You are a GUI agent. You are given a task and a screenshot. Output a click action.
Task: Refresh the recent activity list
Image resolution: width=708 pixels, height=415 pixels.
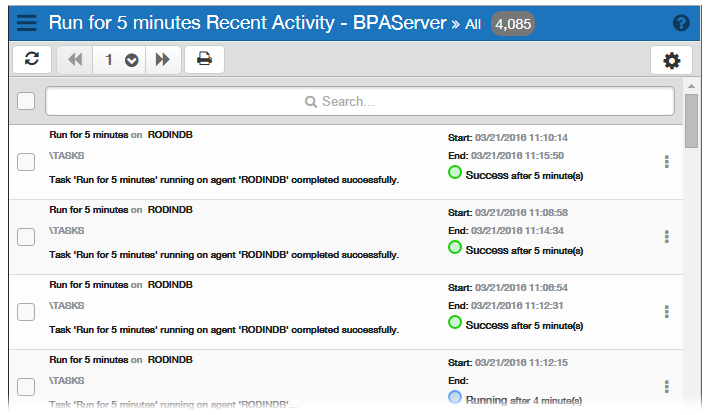pos(32,59)
